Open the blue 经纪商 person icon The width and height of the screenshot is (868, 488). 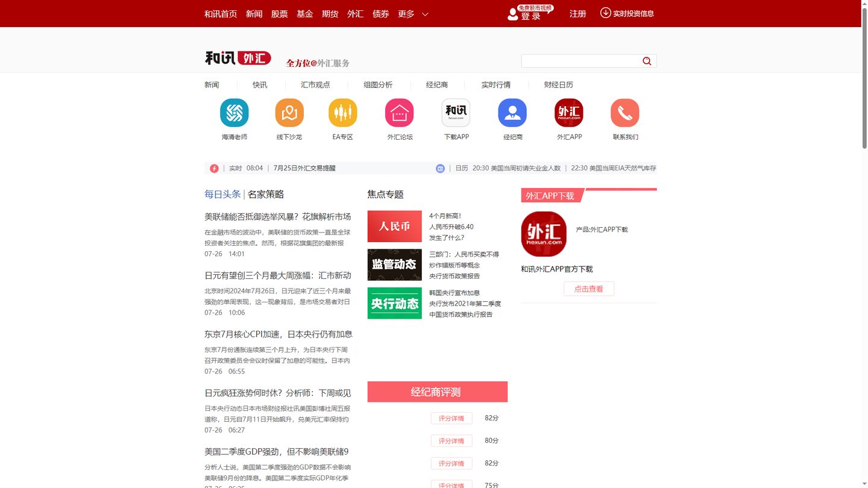coord(512,113)
